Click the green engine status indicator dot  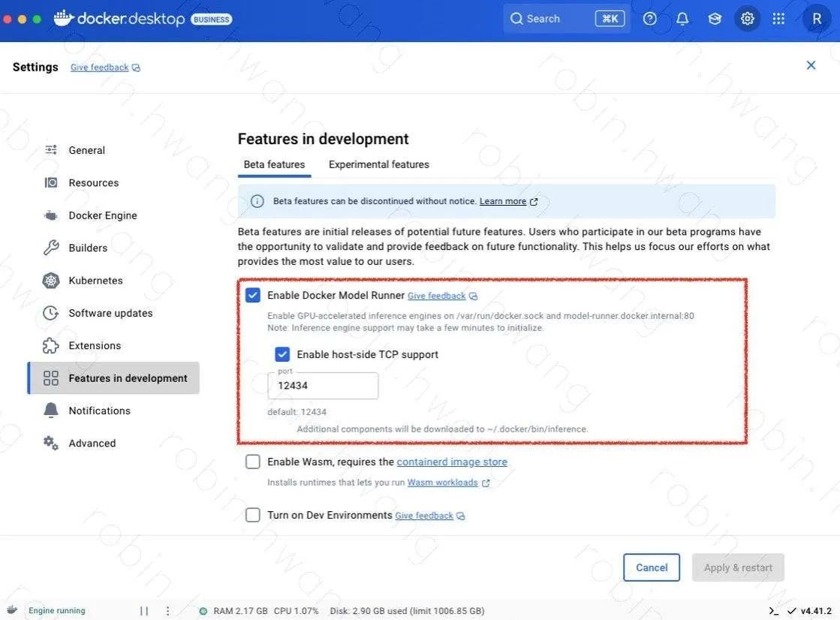[203, 611]
